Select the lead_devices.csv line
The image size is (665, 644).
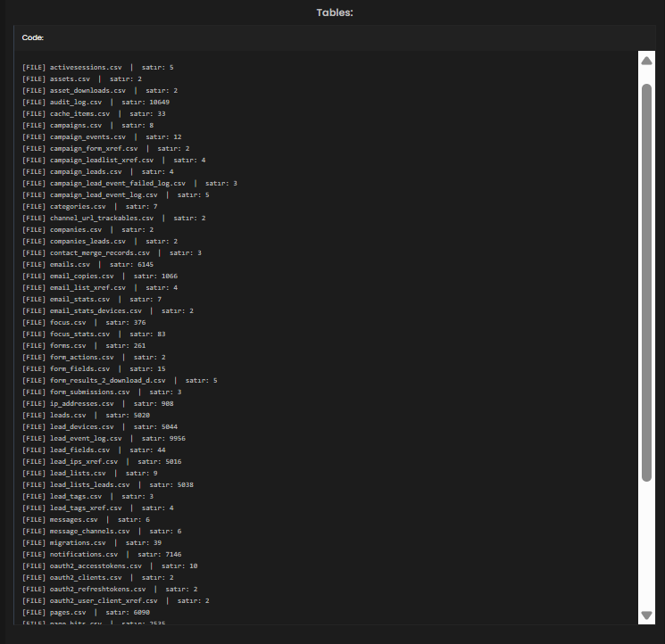pos(100,426)
